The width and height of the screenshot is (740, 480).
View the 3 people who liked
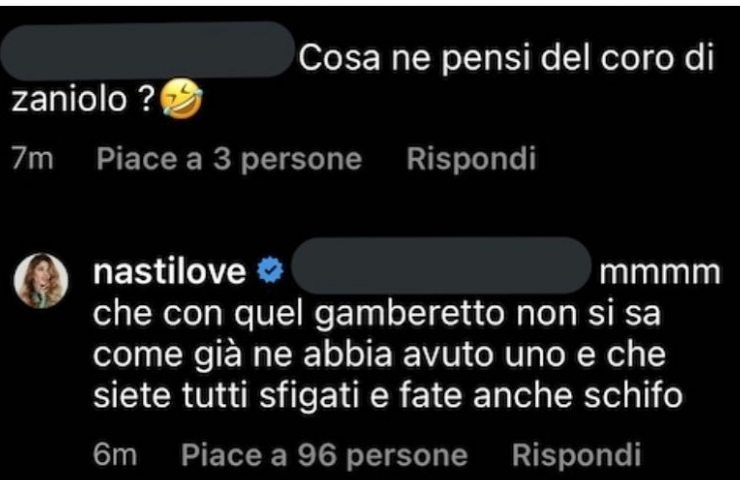coord(229,159)
